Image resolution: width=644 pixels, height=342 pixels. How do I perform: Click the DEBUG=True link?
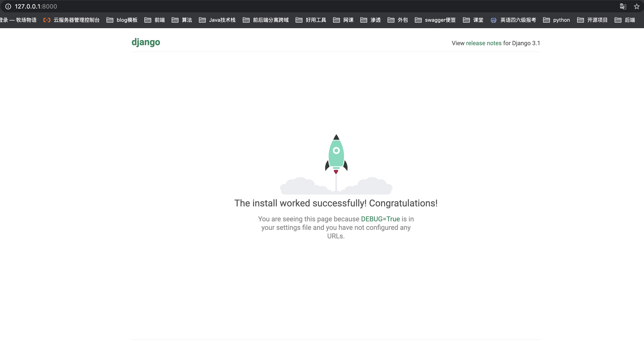pyautogui.click(x=381, y=219)
